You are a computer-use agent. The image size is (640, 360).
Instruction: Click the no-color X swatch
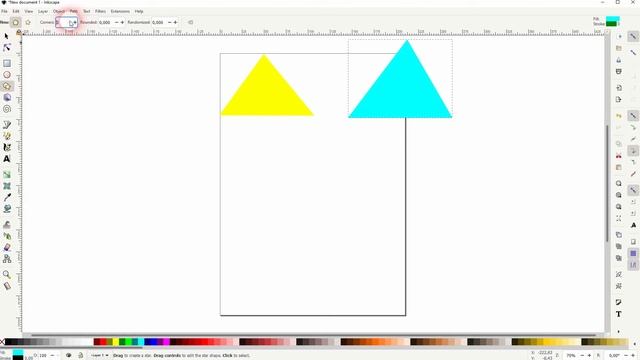2,342
